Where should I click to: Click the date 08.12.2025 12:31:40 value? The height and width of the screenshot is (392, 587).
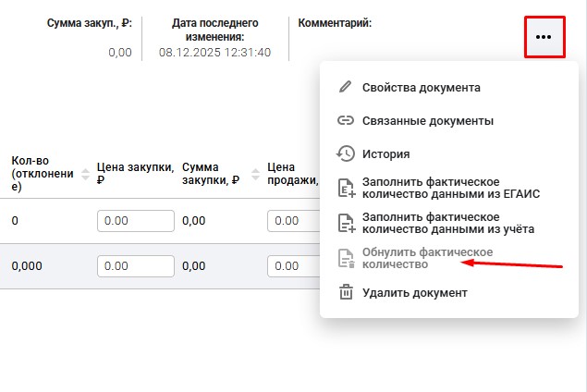pyautogui.click(x=214, y=53)
